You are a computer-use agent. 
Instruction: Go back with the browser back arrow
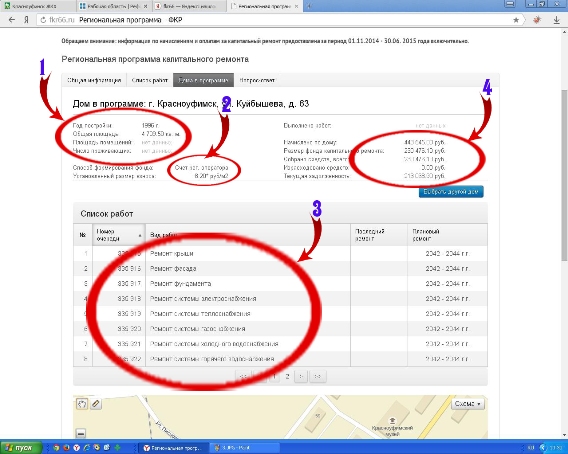(12, 20)
